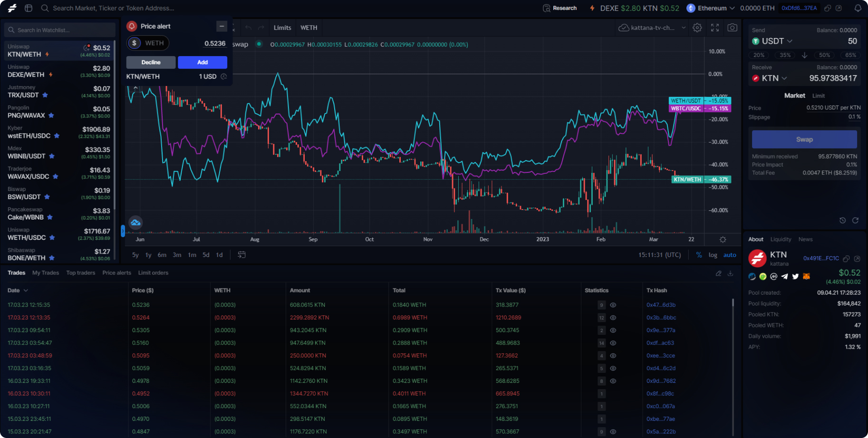Click the notifications bell icon
Viewport: 868px width, 438px height.
point(858,8)
